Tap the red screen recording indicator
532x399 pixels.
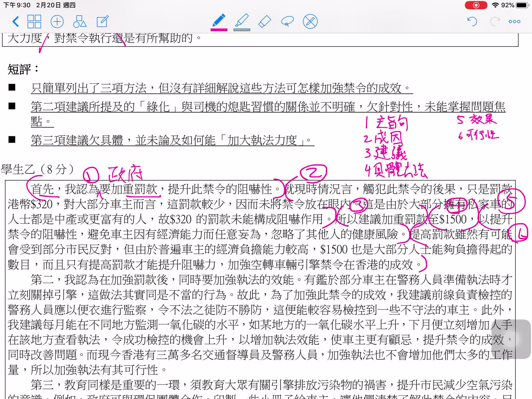click(x=476, y=5)
